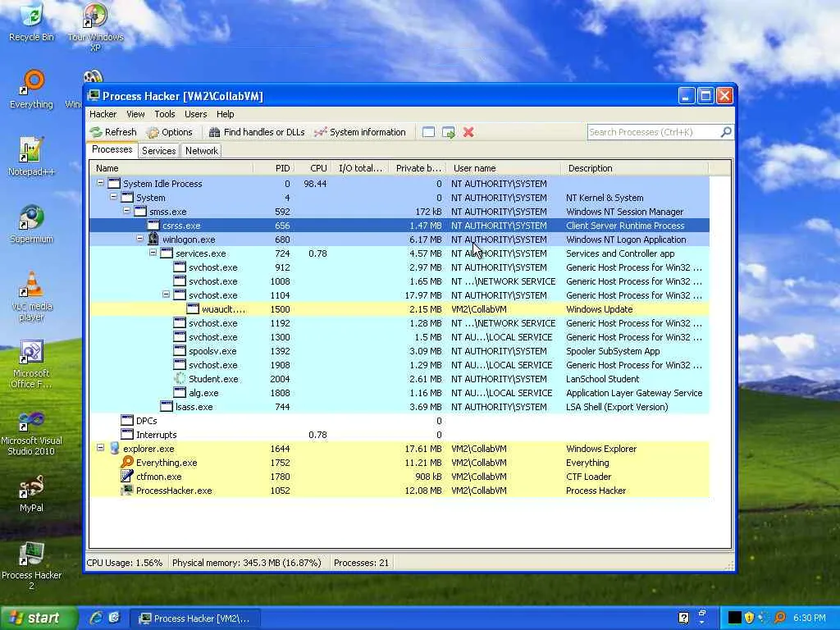The height and width of the screenshot is (630, 840).
Task: Collapse the svchost.exe 1104 tree node
Action: (x=166, y=294)
